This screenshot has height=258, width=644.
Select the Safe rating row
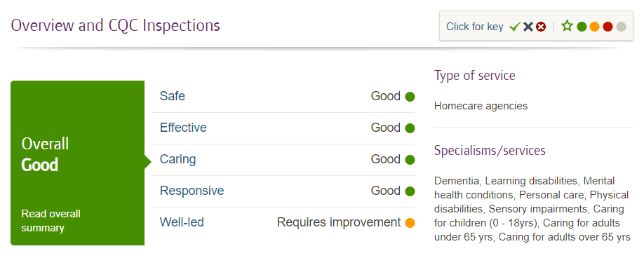[x=283, y=96]
